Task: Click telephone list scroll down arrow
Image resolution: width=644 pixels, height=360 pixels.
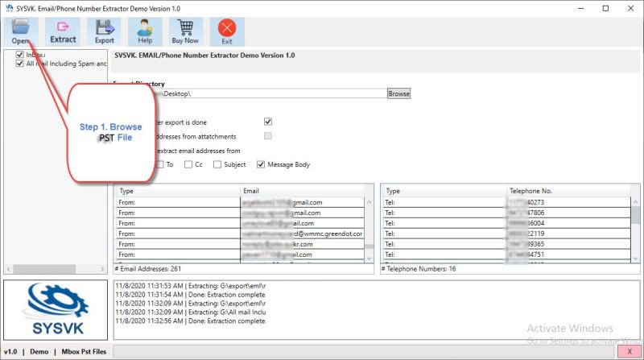Action: (635, 258)
